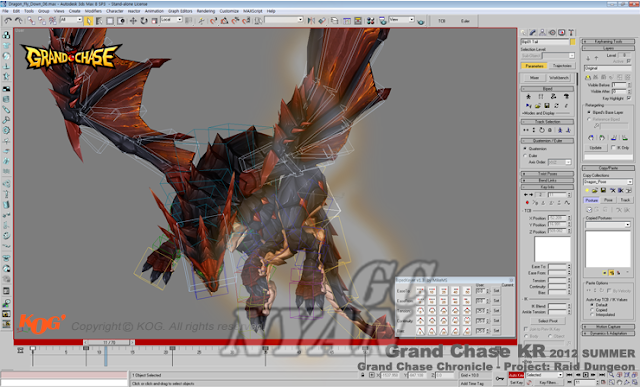The image size is (640, 387).
Task: Click the Update button in Layers
Action: click(x=596, y=147)
